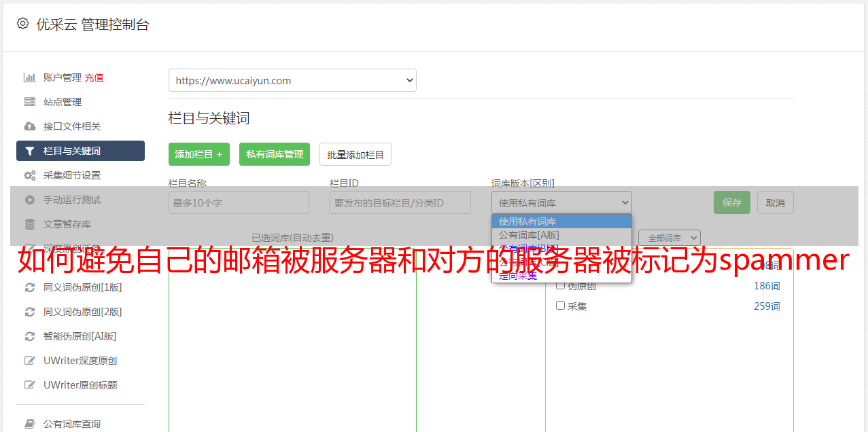Click the play icon for 手动运行测试
Viewport: 868px width, 432px height.
click(x=29, y=200)
